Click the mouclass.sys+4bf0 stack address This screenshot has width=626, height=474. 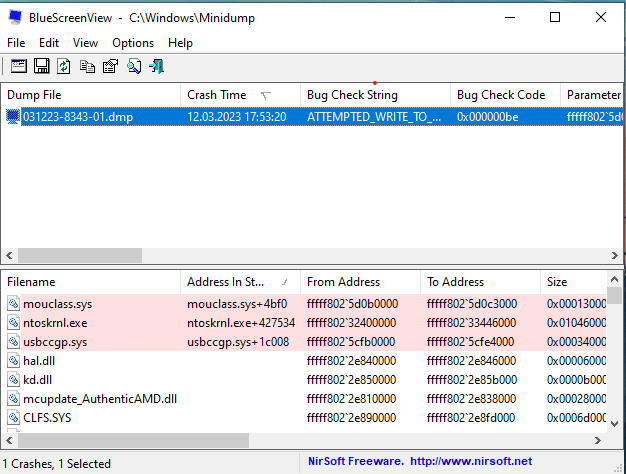click(237, 304)
